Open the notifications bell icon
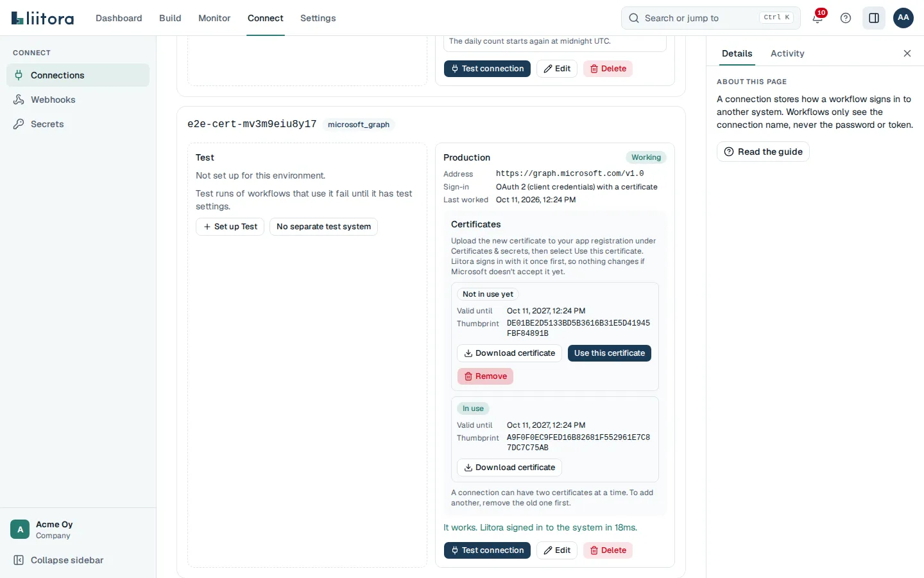The width and height of the screenshot is (924, 578). 817,18
